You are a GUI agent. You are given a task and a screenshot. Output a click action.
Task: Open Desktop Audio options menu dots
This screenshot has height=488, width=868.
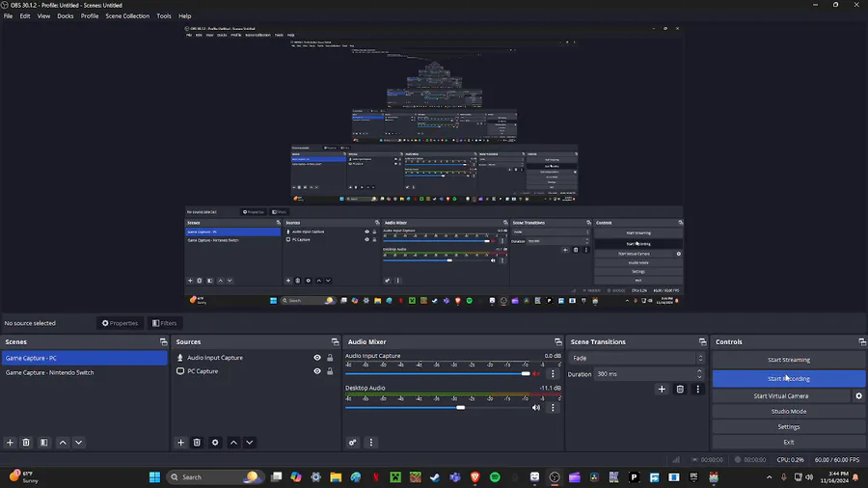coord(553,408)
